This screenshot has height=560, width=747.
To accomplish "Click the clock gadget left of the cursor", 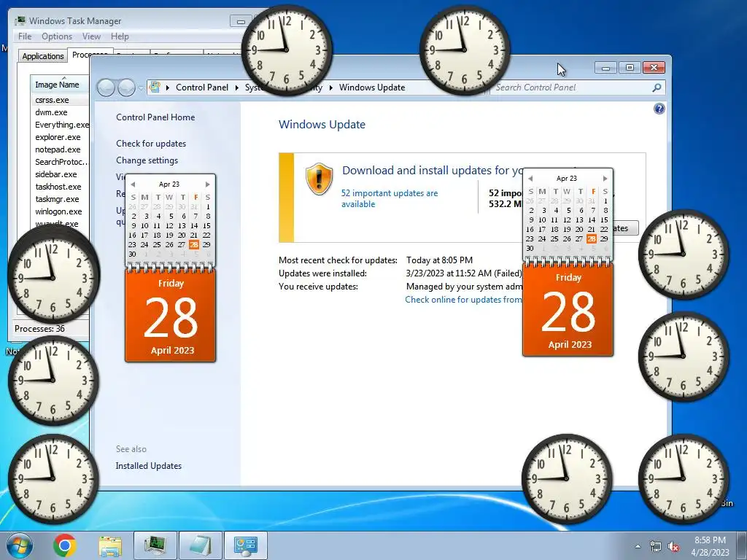I will tap(465, 50).
